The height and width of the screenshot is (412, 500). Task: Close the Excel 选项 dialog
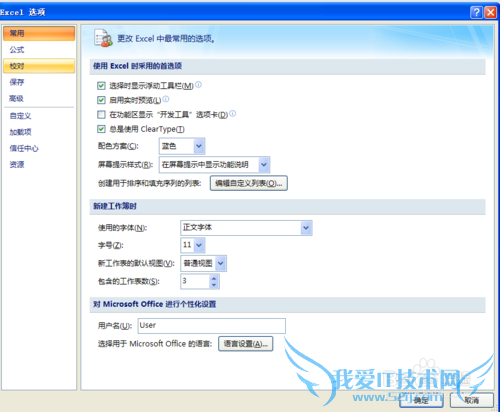pyautogui.click(x=491, y=12)
